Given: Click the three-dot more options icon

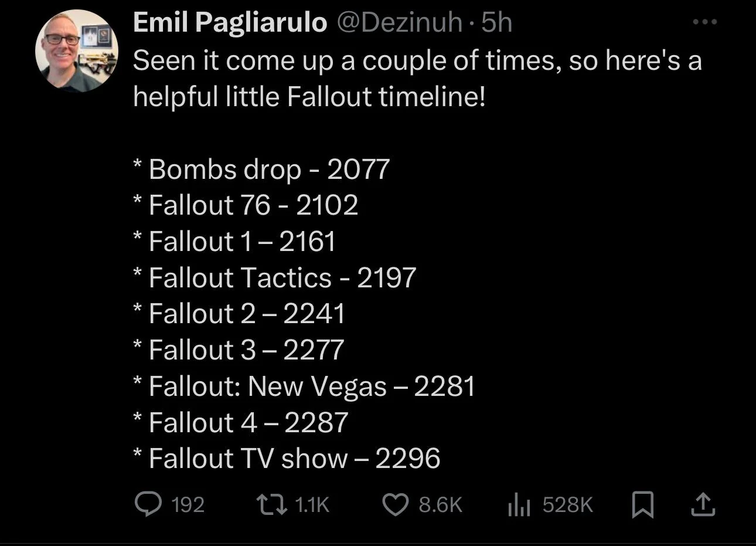Looking at the screenshot, I should coord(704,21).
